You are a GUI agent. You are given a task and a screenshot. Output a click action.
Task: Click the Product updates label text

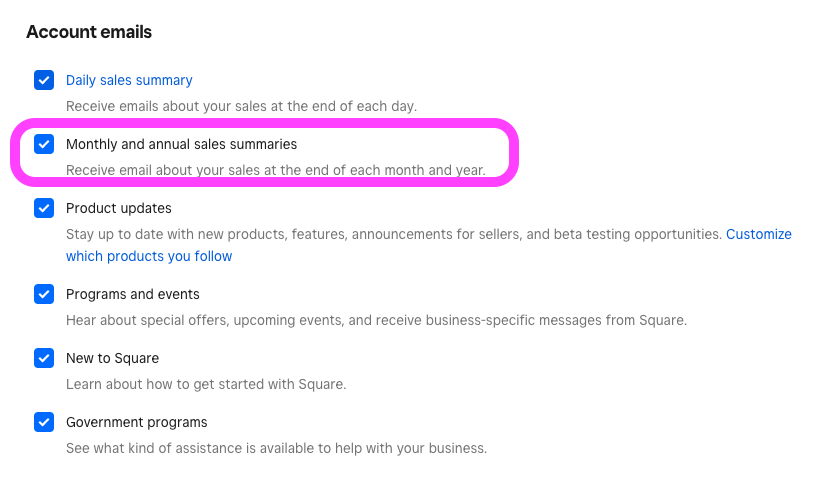pyautogui.click(x=119, y=208)
